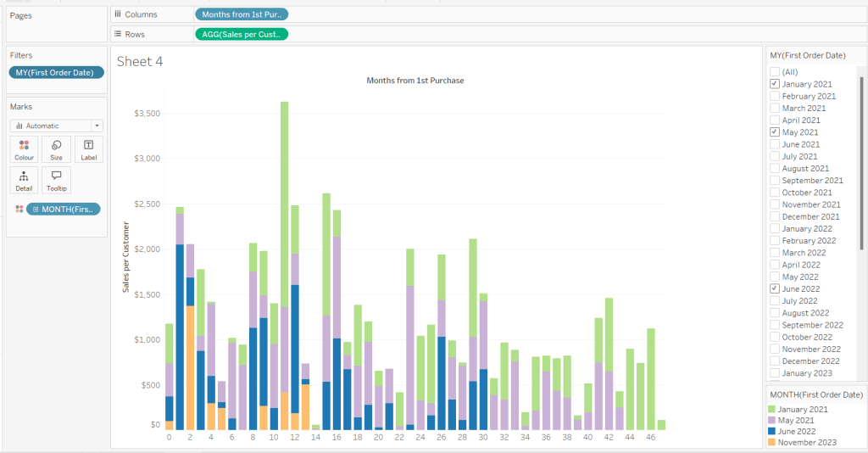Select the AGG(Sales per Customer) rows pill
Viewport: 868px width, 453px height.
242,35
